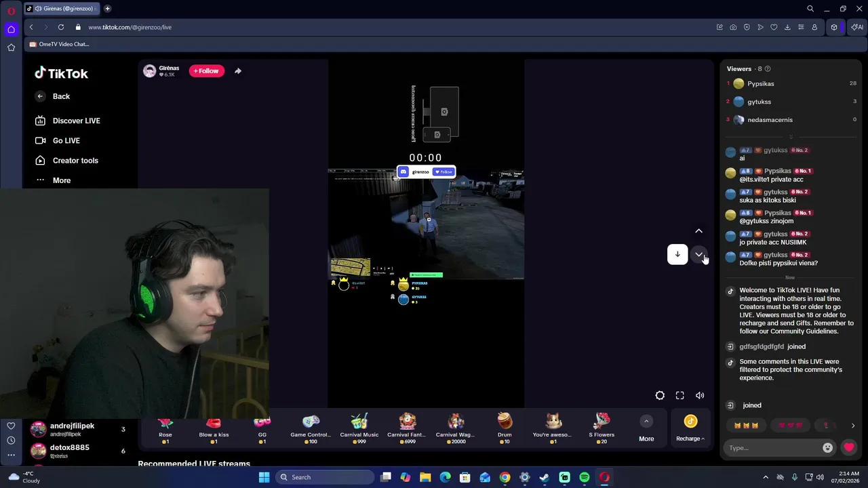This screenshot has height=488, width=868.
Task: Open a new browser tab
Action: pyautogui.click(x=107, y=9)
